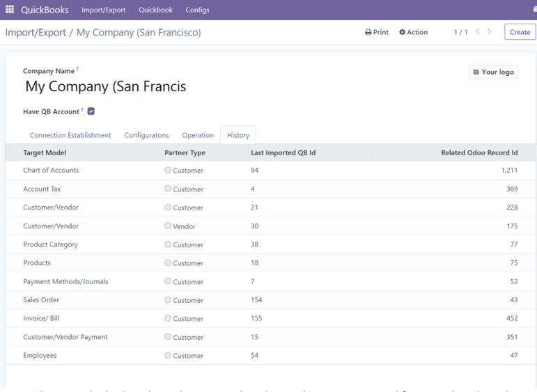Go to previous record arrow
Viewport: 537px width, 392px height.
click(478, 31)
